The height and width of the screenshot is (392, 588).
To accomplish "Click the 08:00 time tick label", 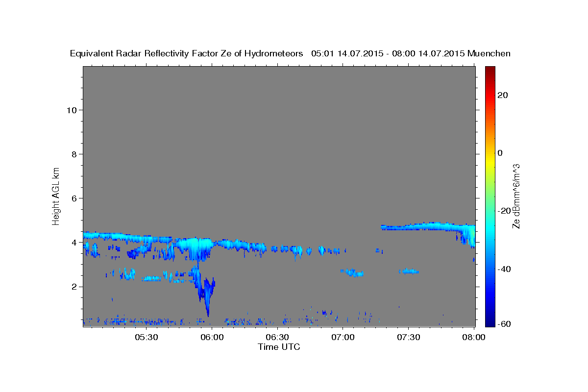I will (x=473, y=337).
